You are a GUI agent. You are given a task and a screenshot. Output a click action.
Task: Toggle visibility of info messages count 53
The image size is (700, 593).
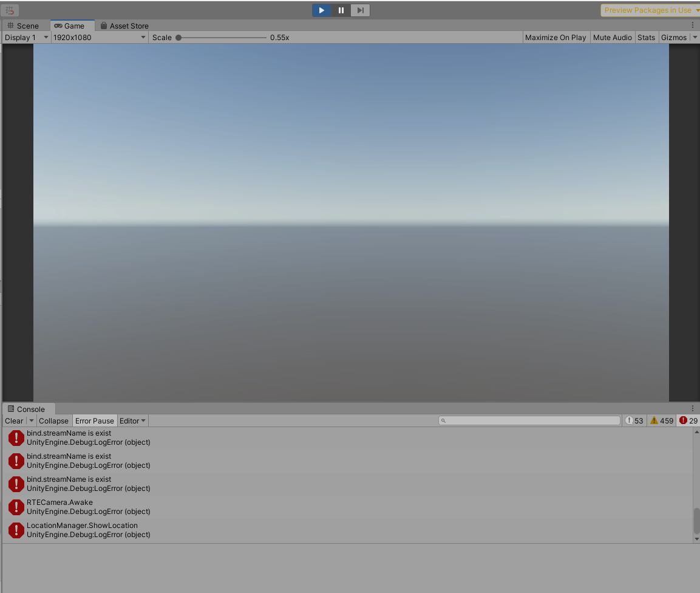[634, 420]
